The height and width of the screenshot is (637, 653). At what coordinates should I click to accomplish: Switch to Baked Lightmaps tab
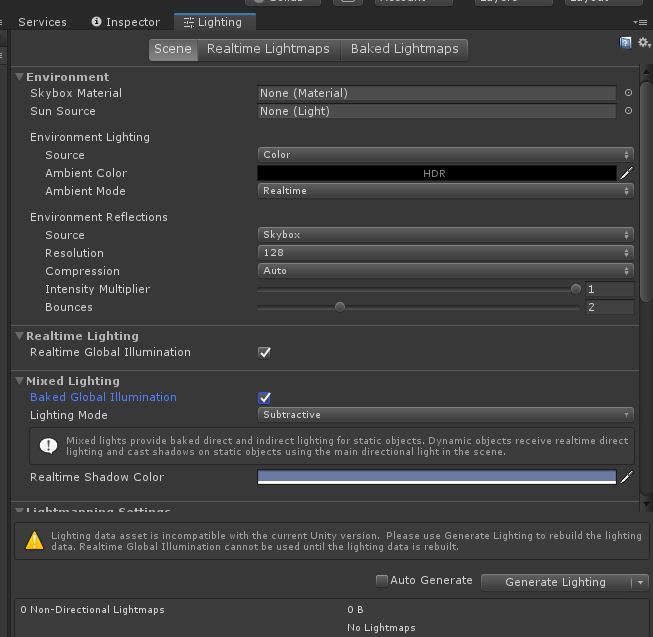[x=404, y=49]
